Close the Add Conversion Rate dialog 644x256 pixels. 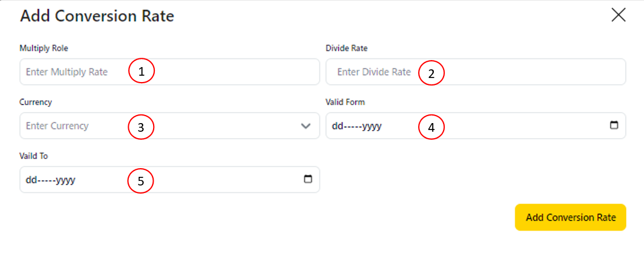pos(618,15)
